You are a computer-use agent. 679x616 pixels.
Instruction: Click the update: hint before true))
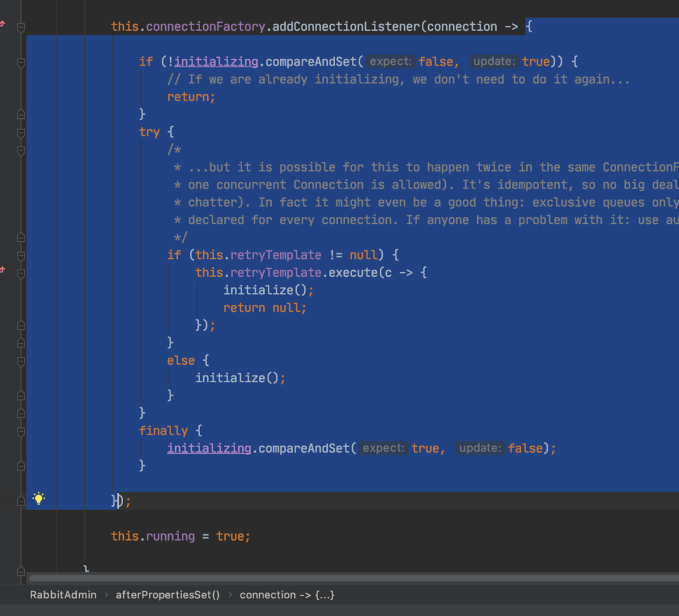494,62
